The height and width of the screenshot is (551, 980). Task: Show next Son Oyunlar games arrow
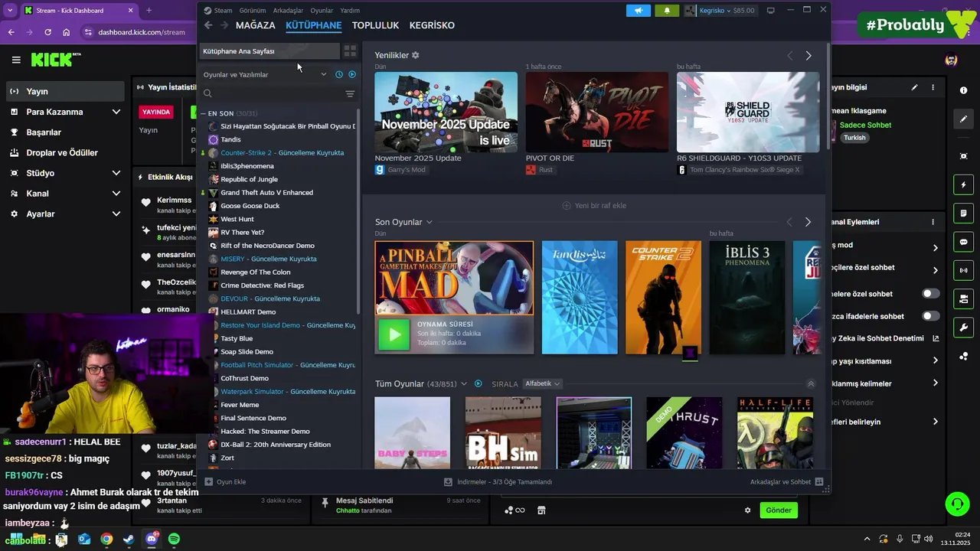tap(808, 222)
